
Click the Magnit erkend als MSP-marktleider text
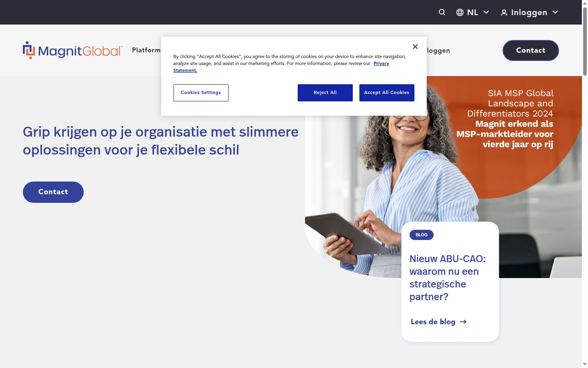point(505,134)
